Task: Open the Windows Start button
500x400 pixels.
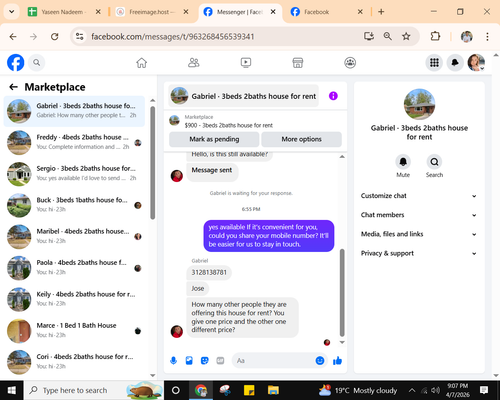Action: tap(12, 390)
